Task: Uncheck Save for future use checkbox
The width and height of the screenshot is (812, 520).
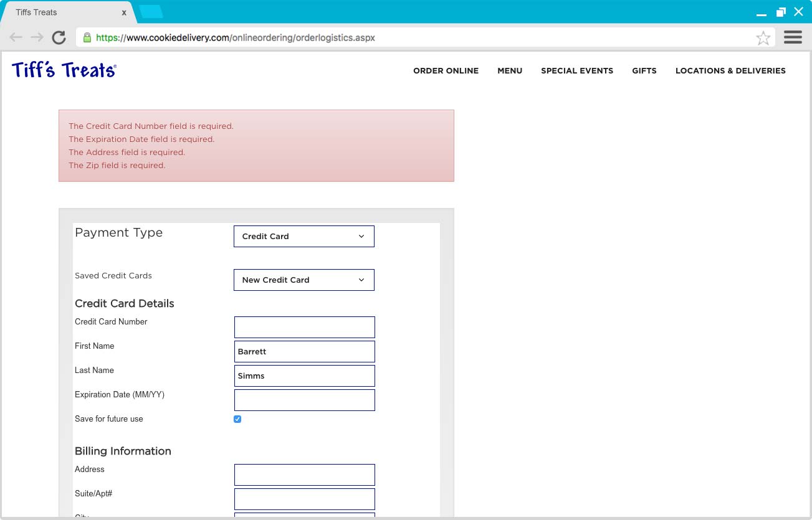Action: [237, 419]
